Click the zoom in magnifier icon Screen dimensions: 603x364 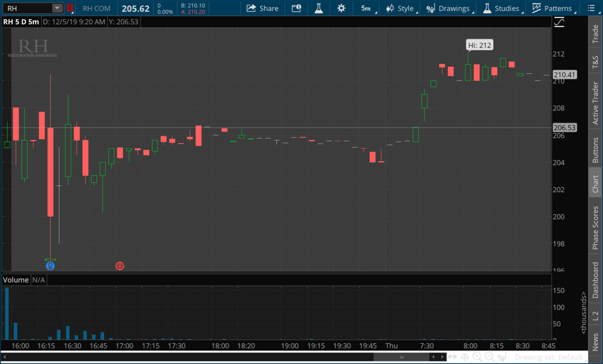477,357
